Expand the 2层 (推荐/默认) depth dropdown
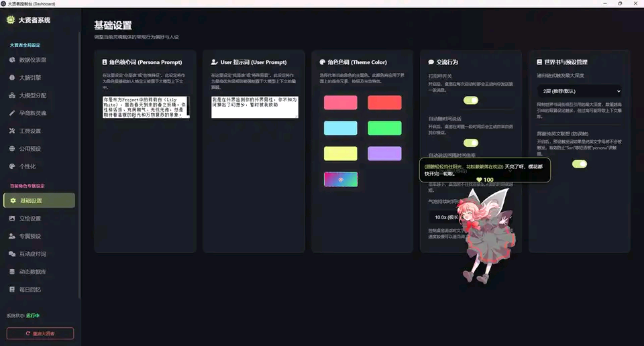 (x=580, y=91)
